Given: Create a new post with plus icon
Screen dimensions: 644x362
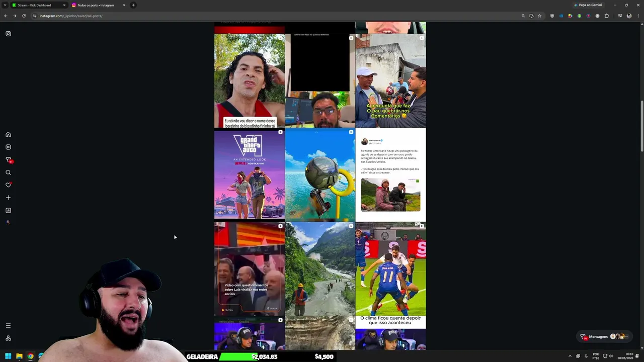Looking at the screenshot, I should click(x=8, y=198).
